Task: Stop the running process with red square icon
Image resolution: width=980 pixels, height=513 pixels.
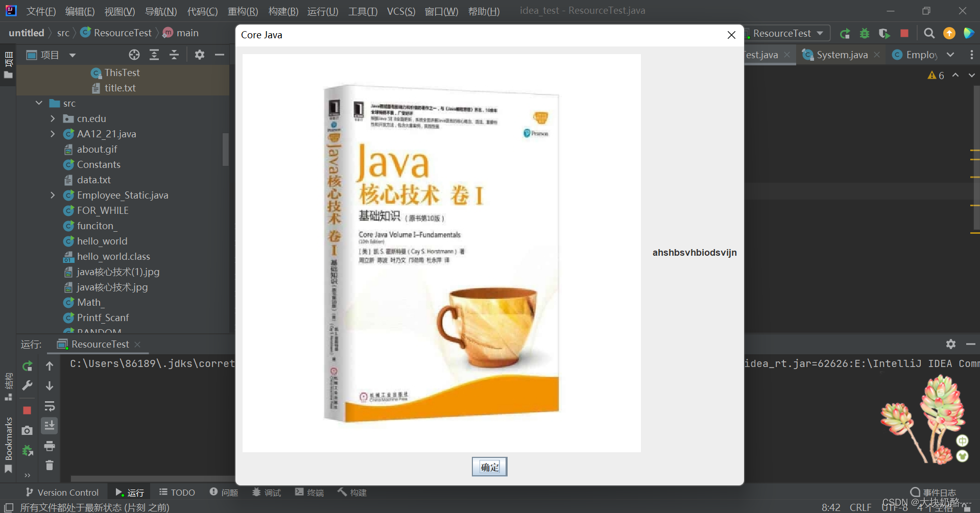Action: [904, 33]
